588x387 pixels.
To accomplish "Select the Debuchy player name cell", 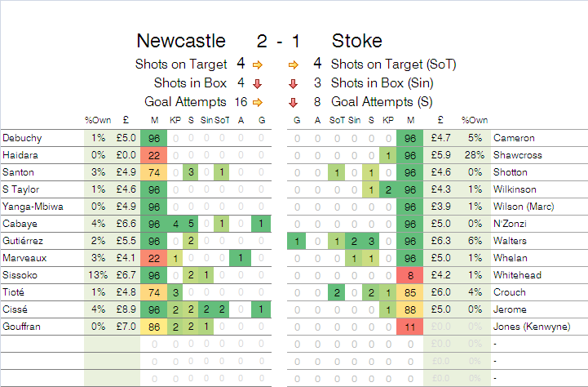I will click(41, 138).
